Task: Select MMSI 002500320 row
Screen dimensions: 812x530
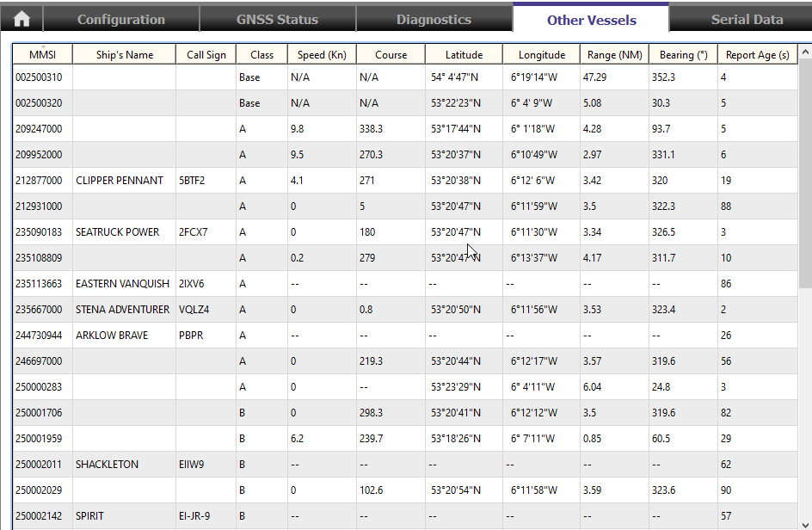Action: click(x=405, y=103)
